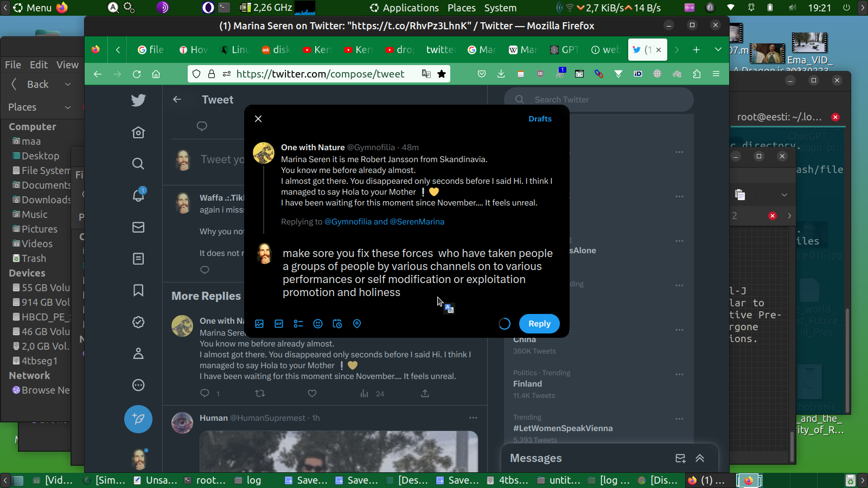
Task: Open Firefox Downloads panel
Action: point(501,74)
